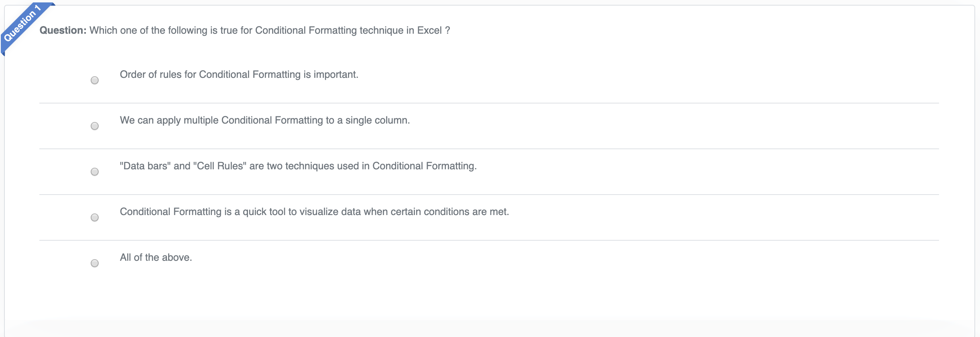Pick the "Data bars" and "Cell Rules" radio button
Image resolution: width=980 pixels, height=337 pixels.
coord(95,172)
